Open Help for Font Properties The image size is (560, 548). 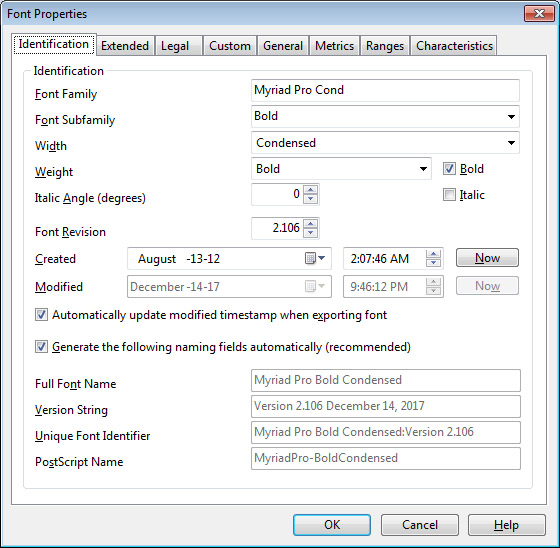(x=506, y=525)
